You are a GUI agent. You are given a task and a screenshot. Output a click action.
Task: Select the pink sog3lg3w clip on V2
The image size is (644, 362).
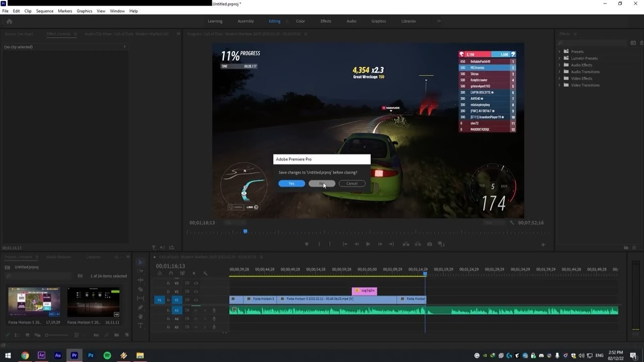[364, 291]
